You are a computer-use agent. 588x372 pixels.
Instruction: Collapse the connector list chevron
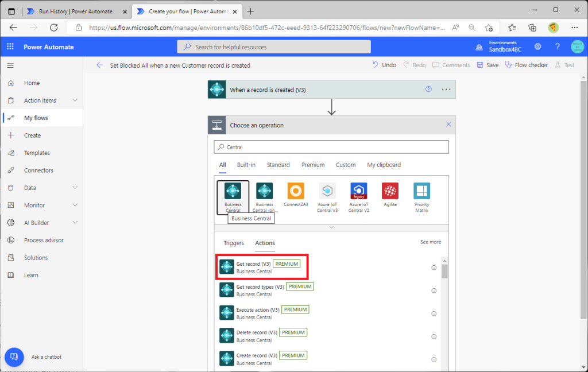click(331, 227)
